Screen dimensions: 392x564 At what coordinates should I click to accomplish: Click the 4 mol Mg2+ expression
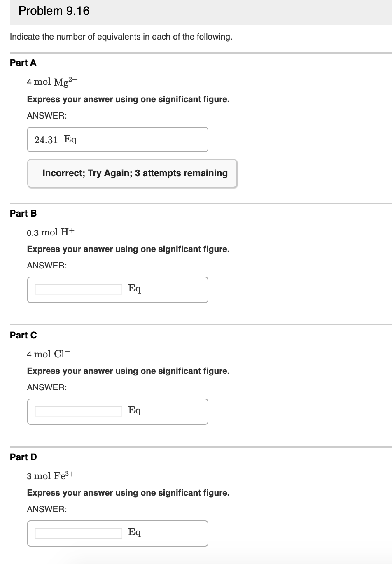pos(51,81)
